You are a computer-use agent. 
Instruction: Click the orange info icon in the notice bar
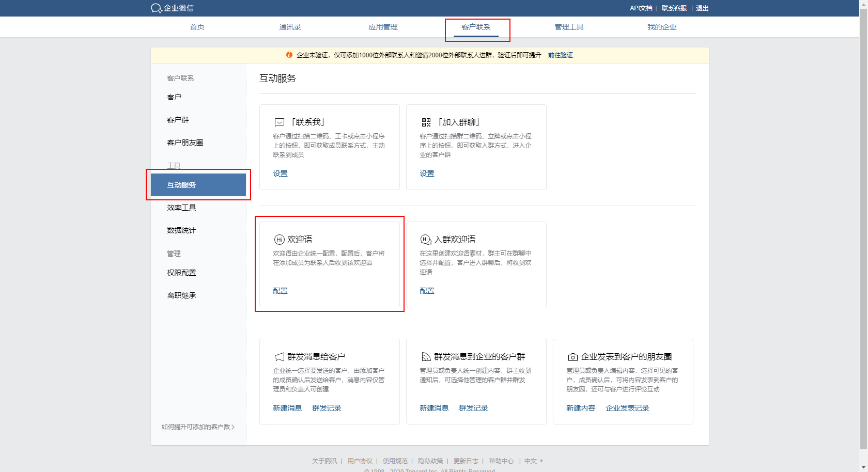(x=289, y=55)
